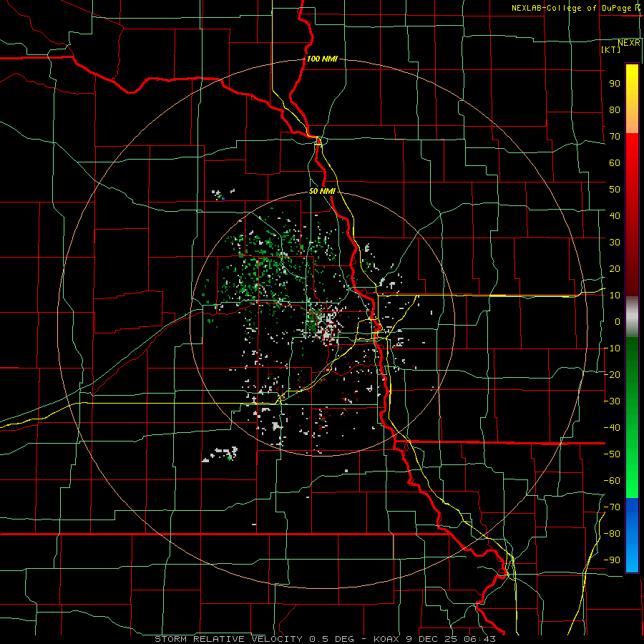Click the legend value "50"

[615, 190]
